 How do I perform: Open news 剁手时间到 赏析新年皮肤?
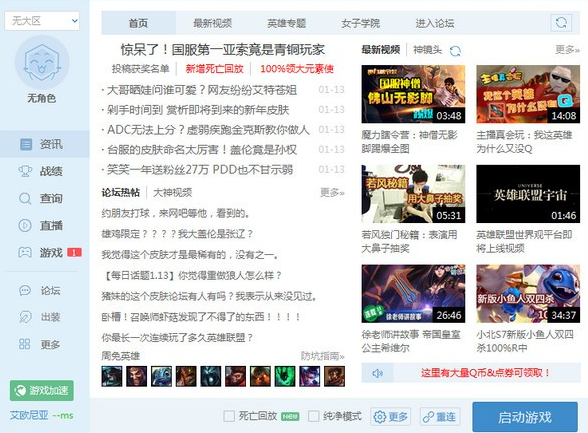(198, 110)
